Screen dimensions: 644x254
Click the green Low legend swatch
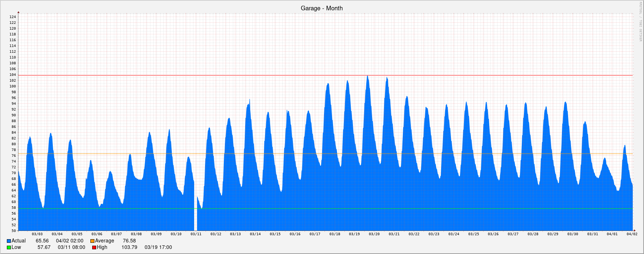click(x=9, y=247)
